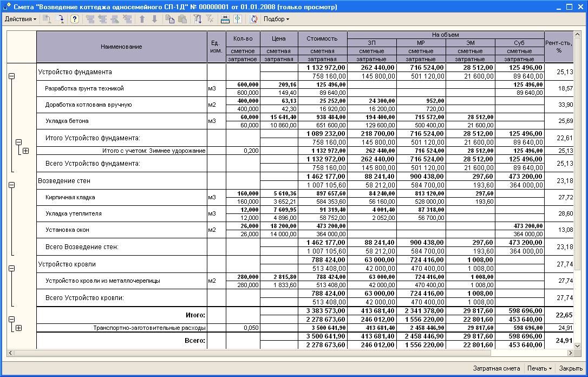The image size is (588, 377).
Task: Select the Установка окон row name
Action: click(67, 230)
